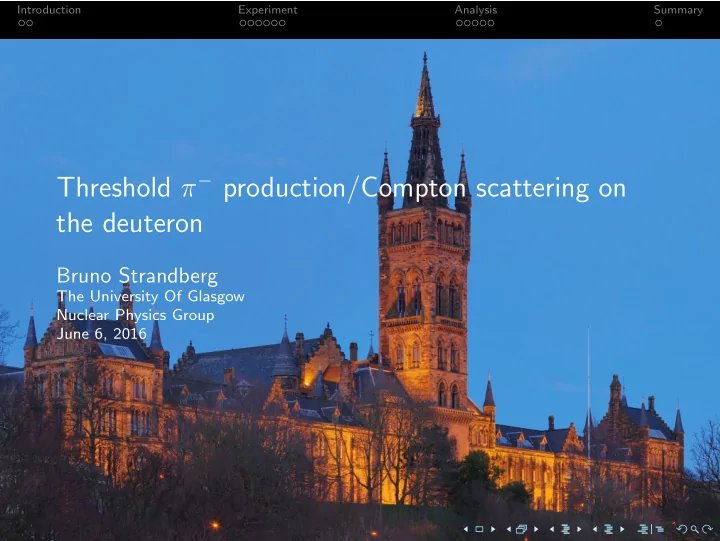Click 'Nuclear Physics Group' text

135,315
